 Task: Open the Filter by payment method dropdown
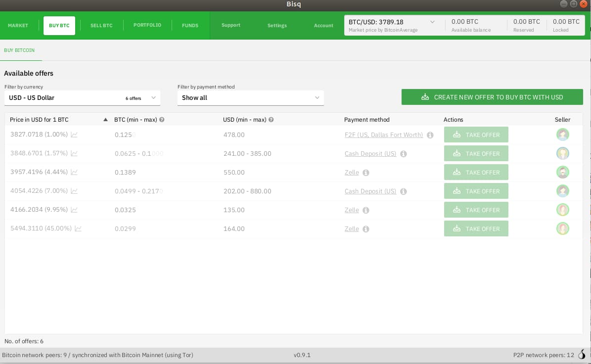(251, 97)
